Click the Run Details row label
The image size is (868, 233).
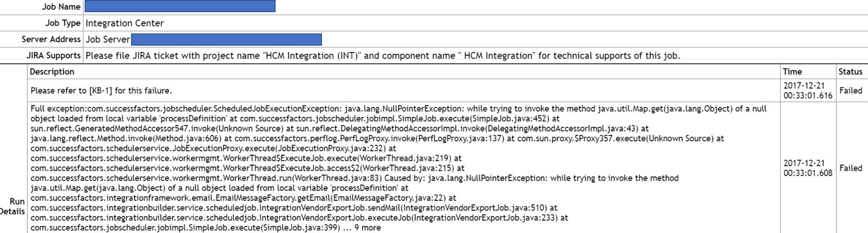(x=13, y=206)
